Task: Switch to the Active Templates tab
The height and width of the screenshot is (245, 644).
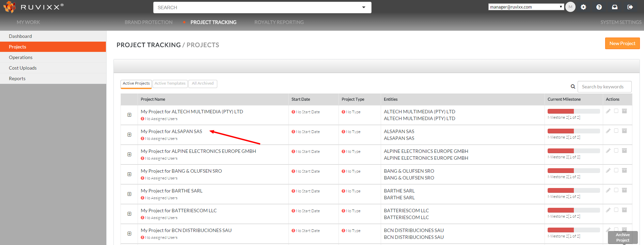Action: tap(170, 84)
